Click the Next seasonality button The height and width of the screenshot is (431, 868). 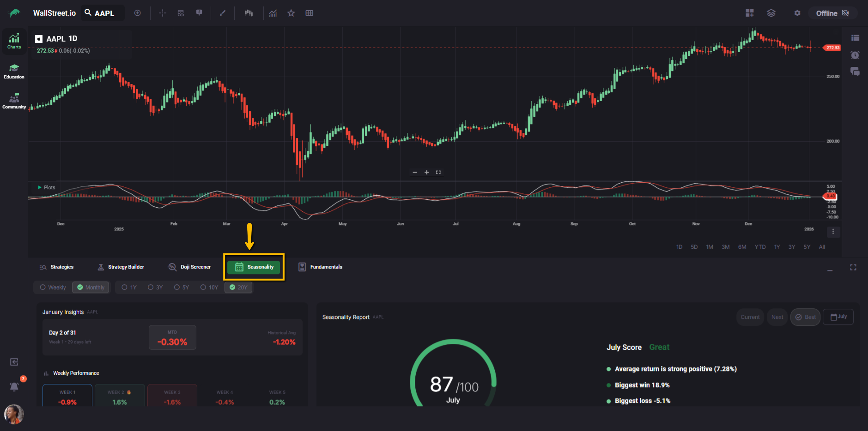tap(777, 317)
